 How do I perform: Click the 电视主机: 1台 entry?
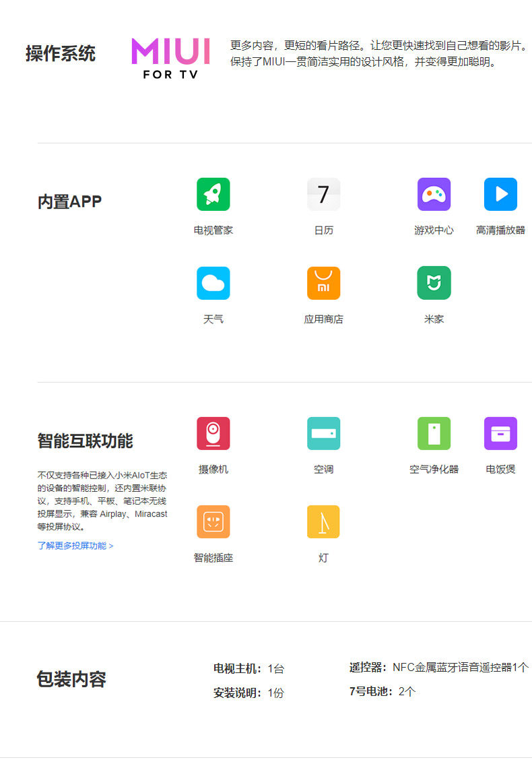[x=248, y=668]
